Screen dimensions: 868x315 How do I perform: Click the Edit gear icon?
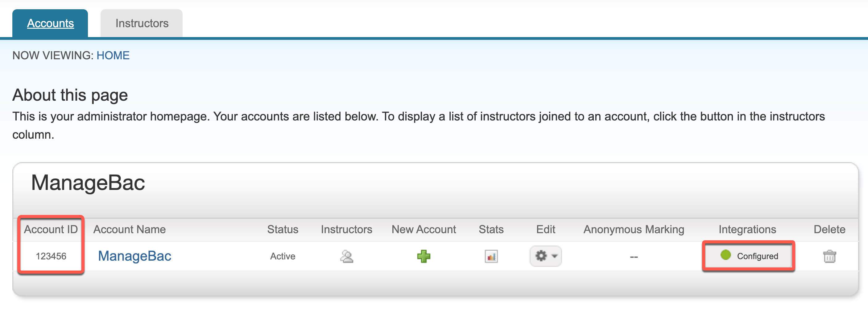pyautogui.click(x=541, y=256)
